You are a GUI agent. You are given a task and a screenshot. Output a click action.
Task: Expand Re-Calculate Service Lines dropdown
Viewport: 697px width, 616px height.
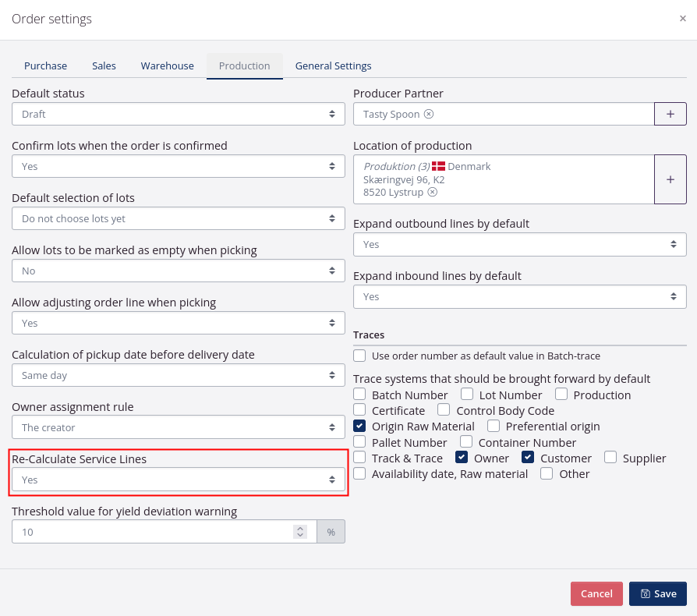coord(178,480)
